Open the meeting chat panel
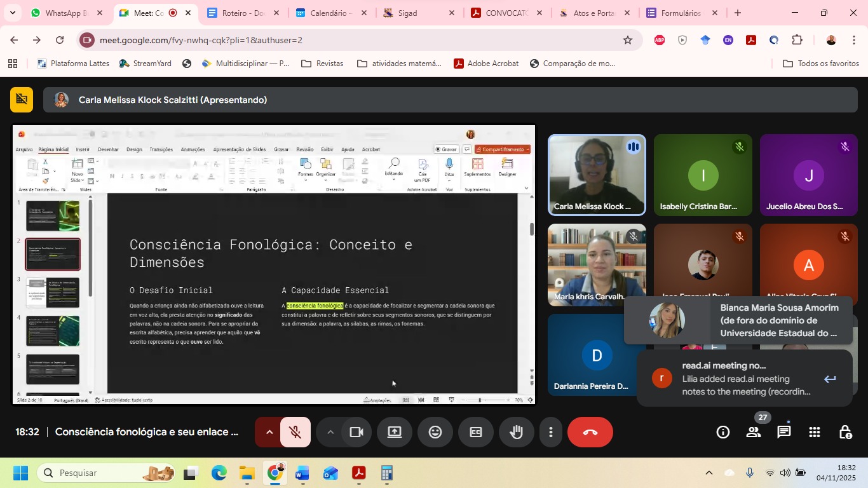Image resolution: width=868 pixels, height=488 pixels. (x=784, y=432)
